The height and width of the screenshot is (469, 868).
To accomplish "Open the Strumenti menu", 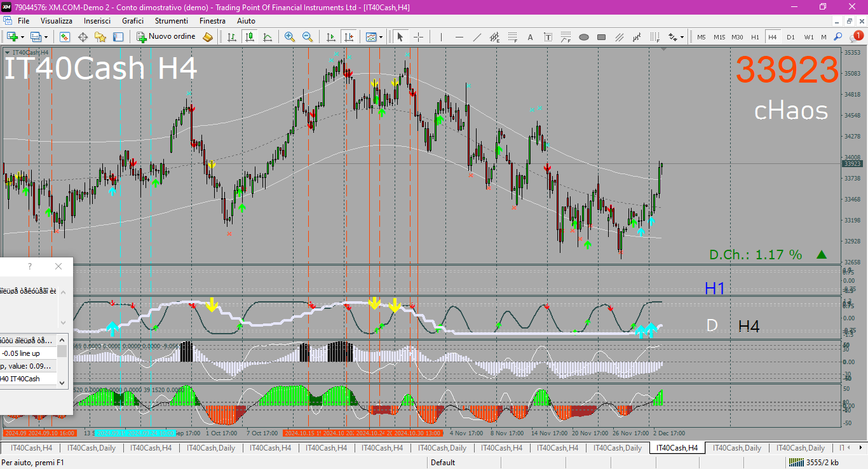I will [172, 21].
